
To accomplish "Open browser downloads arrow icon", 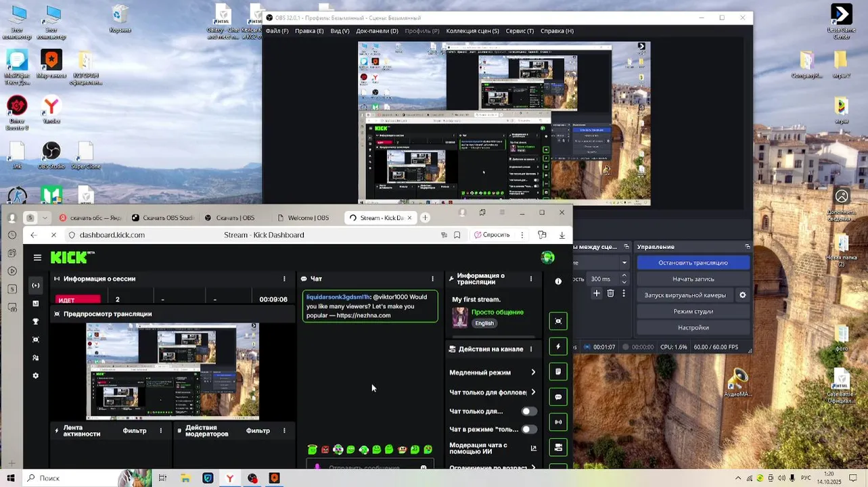I will pos(562,235).
